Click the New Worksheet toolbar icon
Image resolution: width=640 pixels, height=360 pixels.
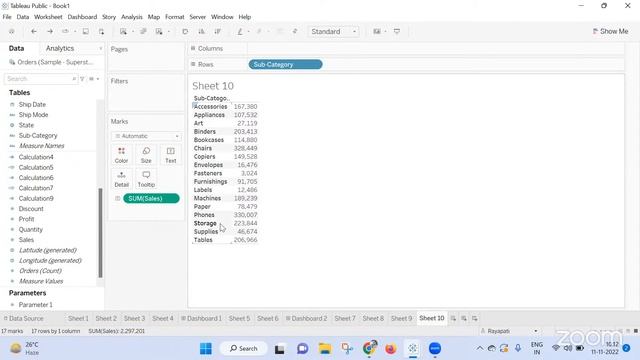pyautogui.click(x=123, y=31)
